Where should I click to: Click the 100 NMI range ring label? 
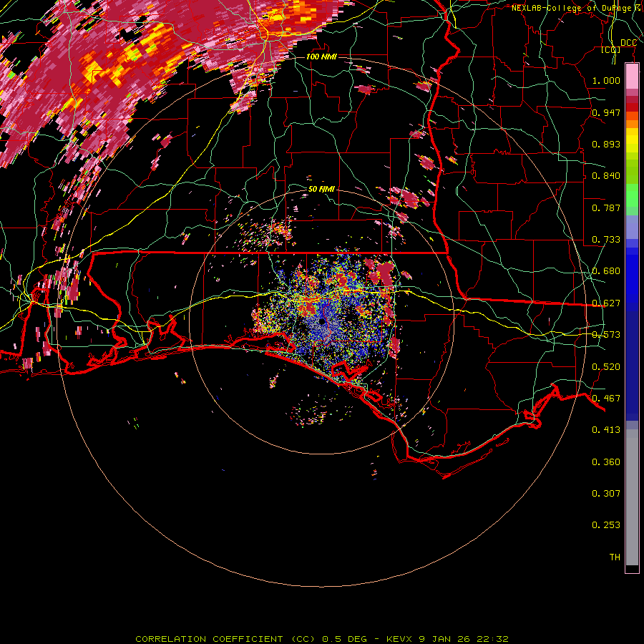click(x=321, y=57)
